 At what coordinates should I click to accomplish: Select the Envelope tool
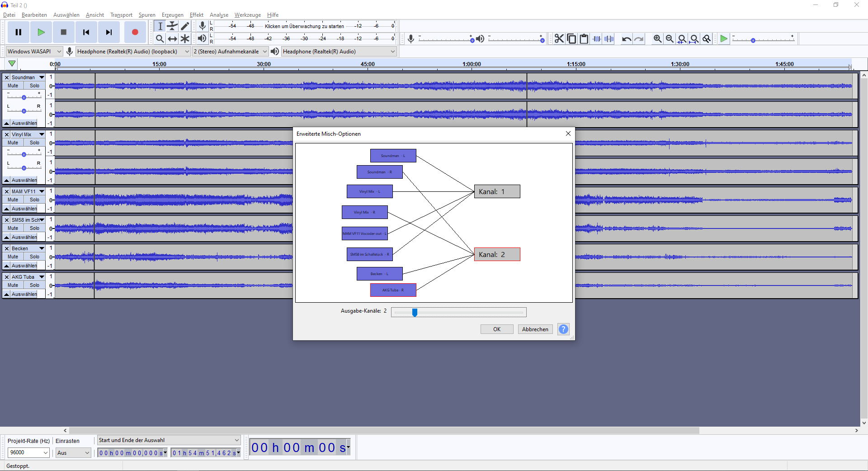pos(172,26)
